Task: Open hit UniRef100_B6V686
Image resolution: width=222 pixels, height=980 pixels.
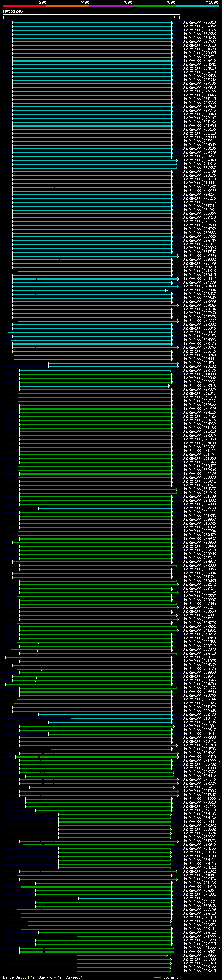Action: [x=199, y=34]
